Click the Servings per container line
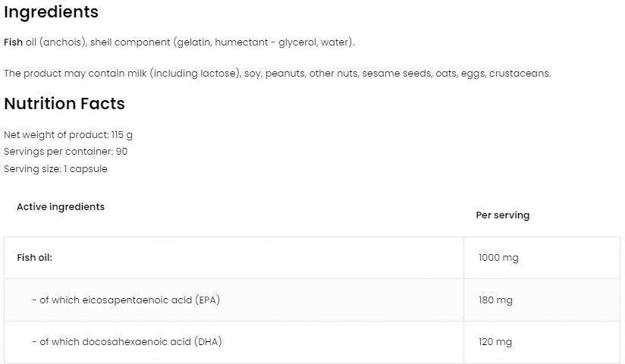 click(x=65, y=151)
